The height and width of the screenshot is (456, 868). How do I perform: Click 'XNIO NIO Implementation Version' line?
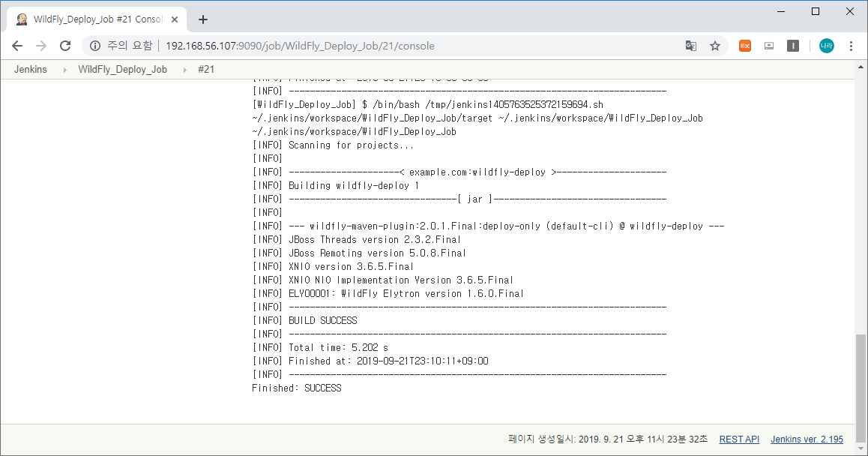(382, 280)
